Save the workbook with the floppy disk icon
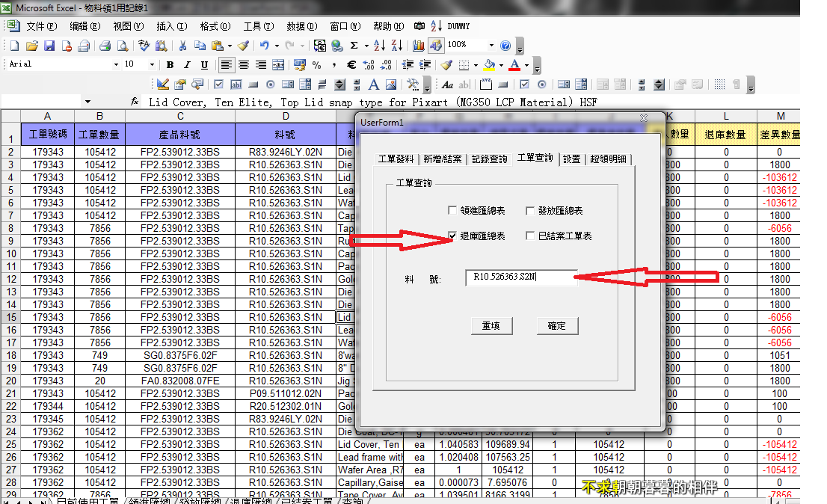Viewport: 827px width, 504px height. [49, 46]
